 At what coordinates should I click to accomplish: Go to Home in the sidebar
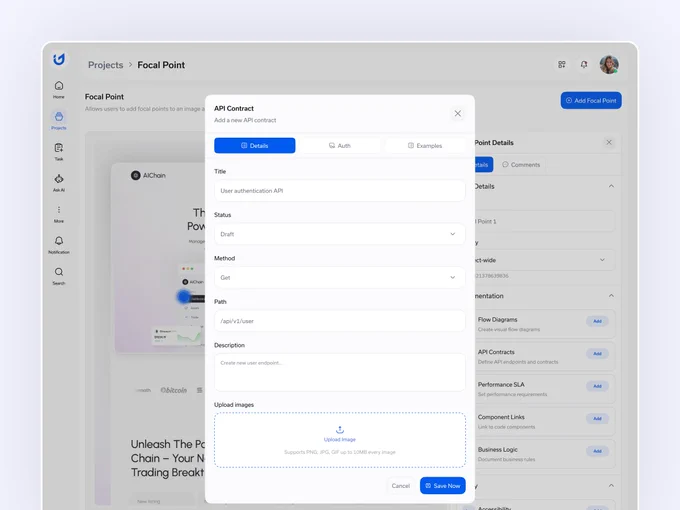click(59, 90)
